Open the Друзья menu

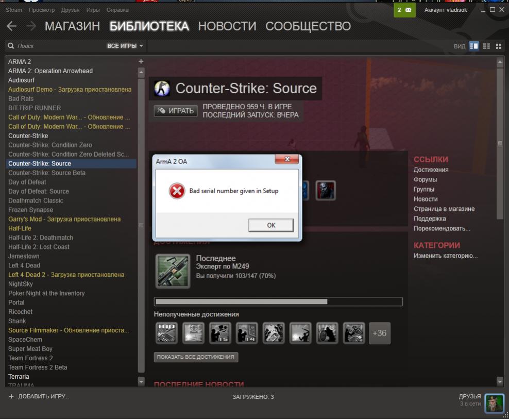click(x=71, y=10)
